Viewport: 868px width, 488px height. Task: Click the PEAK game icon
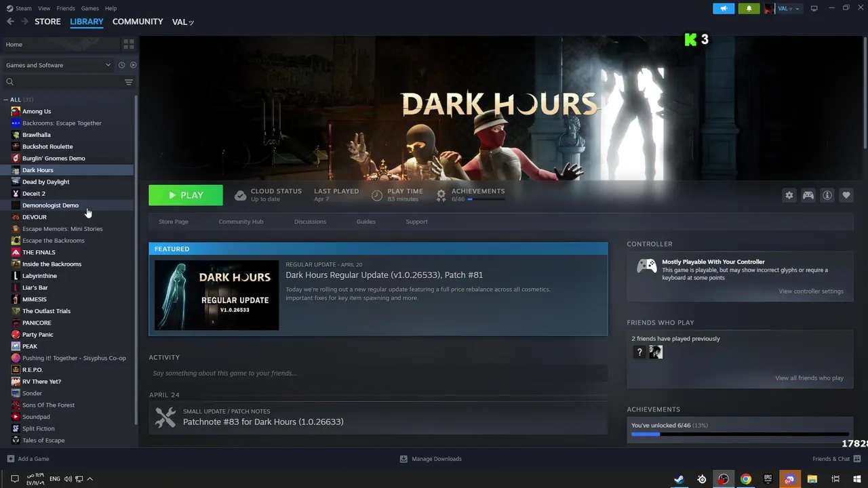(x=16, y=346)
